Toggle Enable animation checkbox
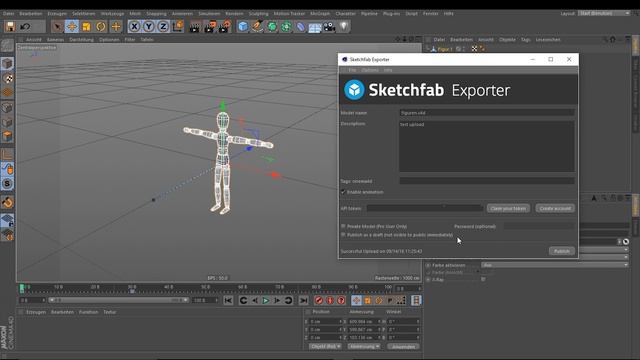Screen dimensions: 640x360 pyautogui.click(x=343, y=192)
